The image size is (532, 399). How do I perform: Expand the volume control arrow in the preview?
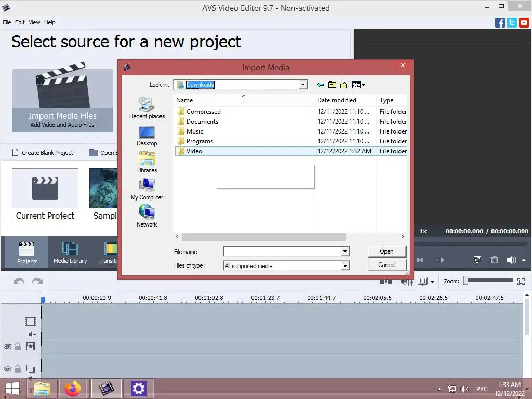[x=524, y=260]
